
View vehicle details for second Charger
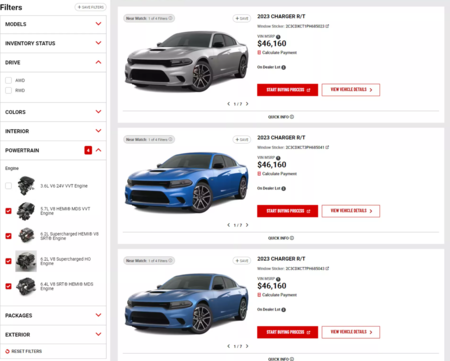pyautogui.click(x=351, y=211)
